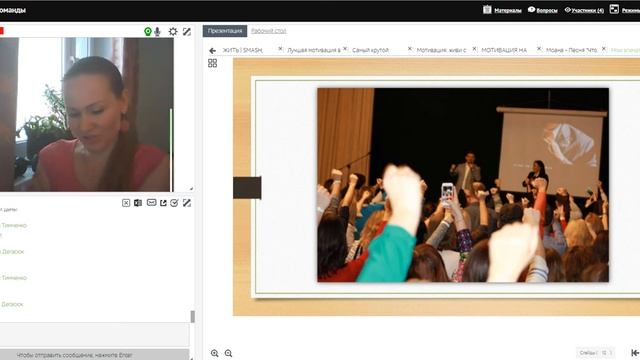Zoom out on the presentation slide
640x360 pixels.
click(x=229, y=353)
